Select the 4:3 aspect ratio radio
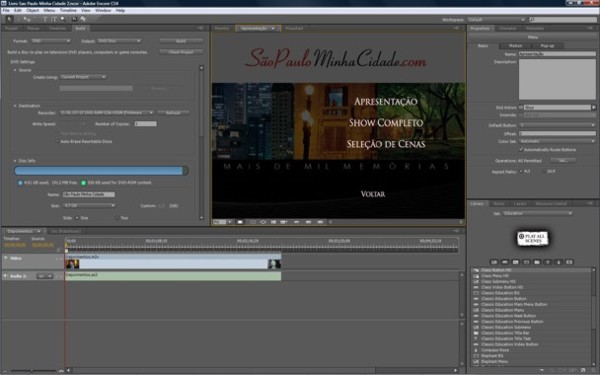Image resolution: width=600 pixels, height=375 pixels. click(521, 171)
